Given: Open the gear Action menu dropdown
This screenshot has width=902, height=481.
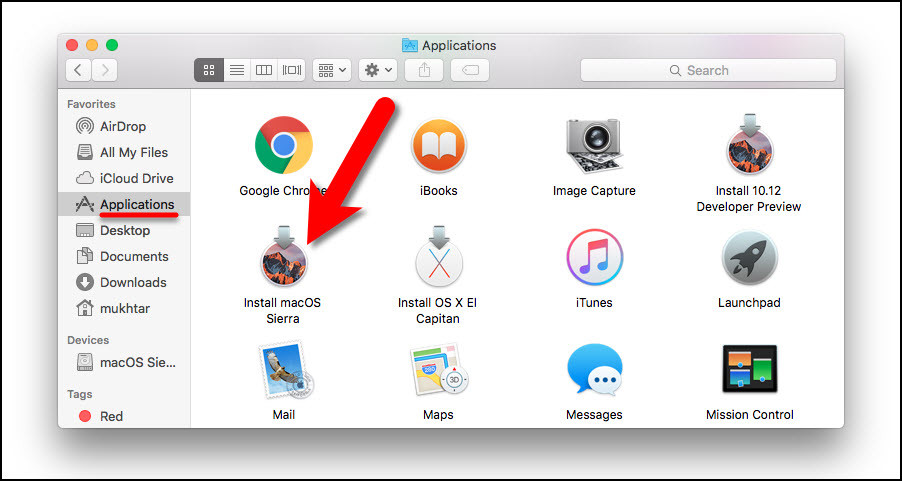Looking at the screenshot, I should (379, 70).
